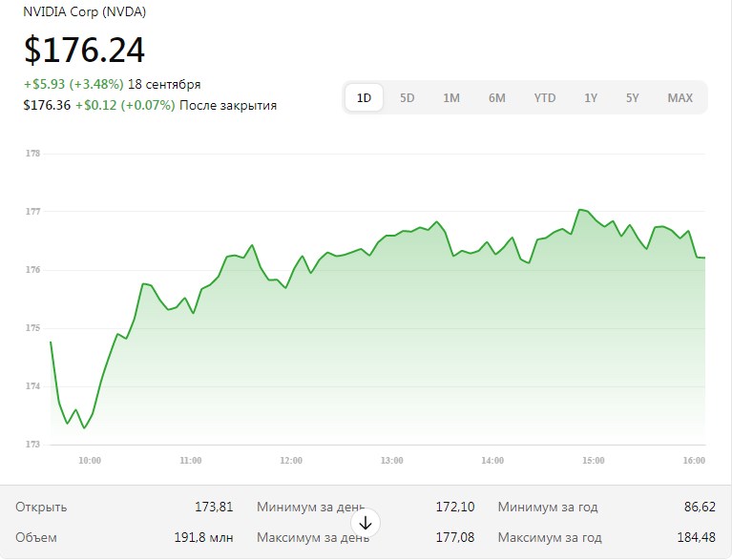Viewport: 732px width, 560px height.
Task: Click the volume value 191,8 млн
Action: pos(203,538)
